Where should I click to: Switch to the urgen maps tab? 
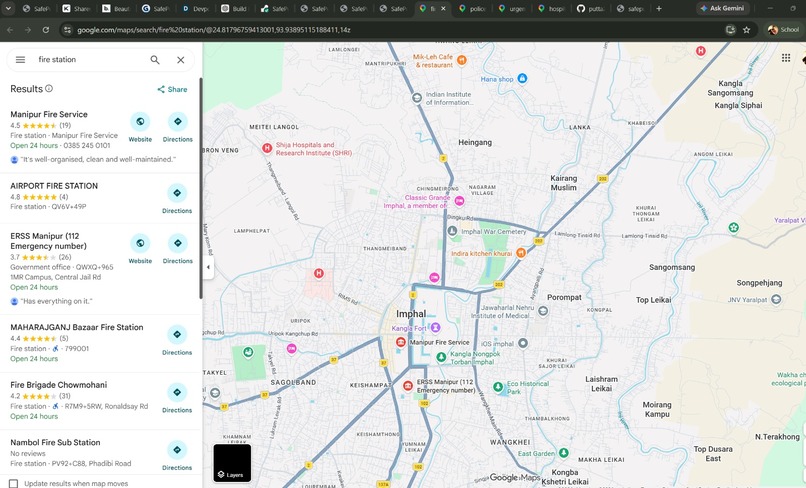click(x=511, y=8)
